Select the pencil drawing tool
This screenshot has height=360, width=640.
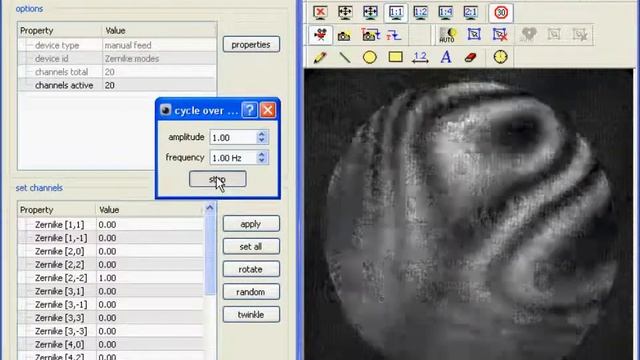coord(320,57)
